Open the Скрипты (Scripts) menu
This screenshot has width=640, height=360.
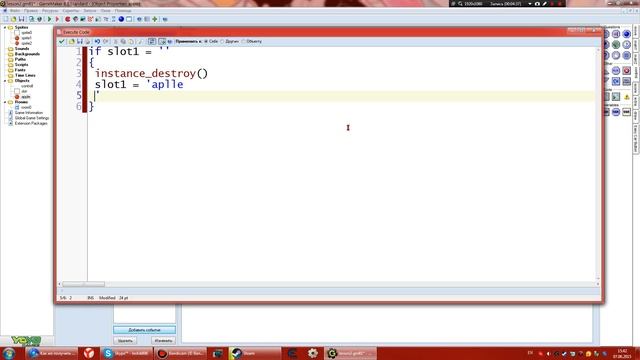[x=71, y=11]
